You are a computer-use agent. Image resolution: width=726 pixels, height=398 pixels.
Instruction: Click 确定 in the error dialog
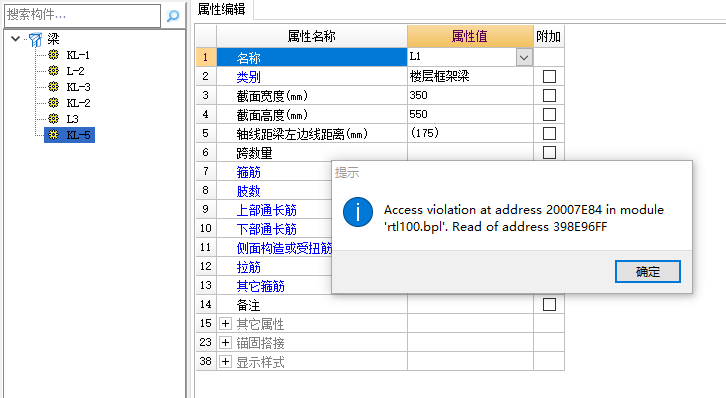[x=648, y=271]
